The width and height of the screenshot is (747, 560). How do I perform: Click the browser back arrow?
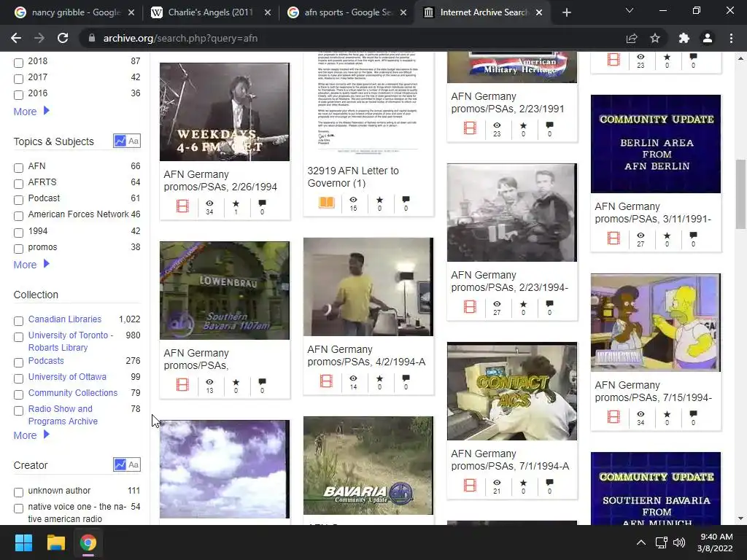click(16, 38)
